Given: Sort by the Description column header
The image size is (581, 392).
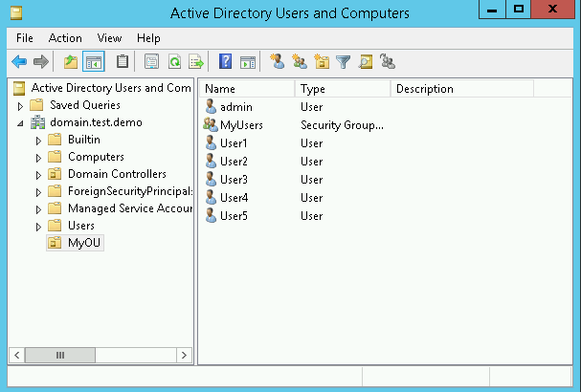Looking at the screenshot, I should (x=462, y=89).
